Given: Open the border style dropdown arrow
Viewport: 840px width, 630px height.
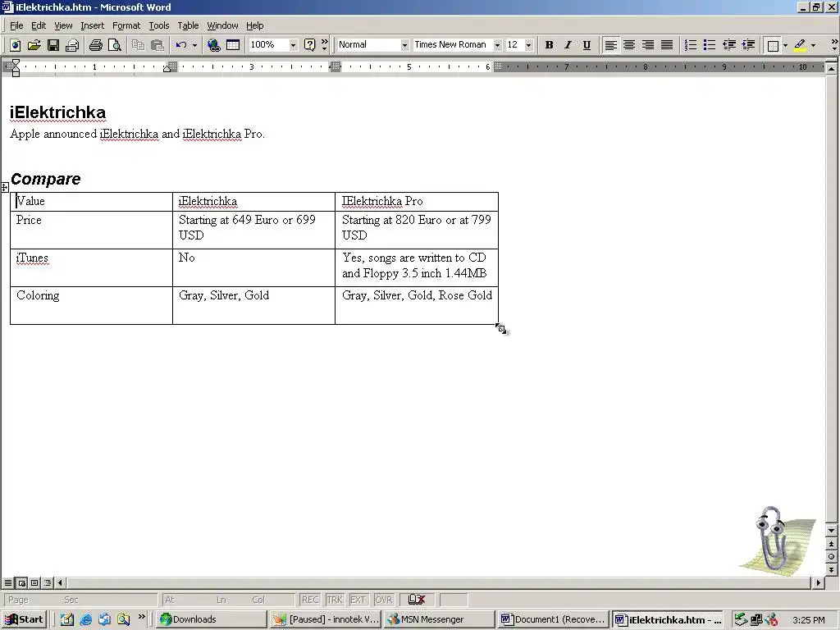Looking at the screenshot, I should 785,45.
